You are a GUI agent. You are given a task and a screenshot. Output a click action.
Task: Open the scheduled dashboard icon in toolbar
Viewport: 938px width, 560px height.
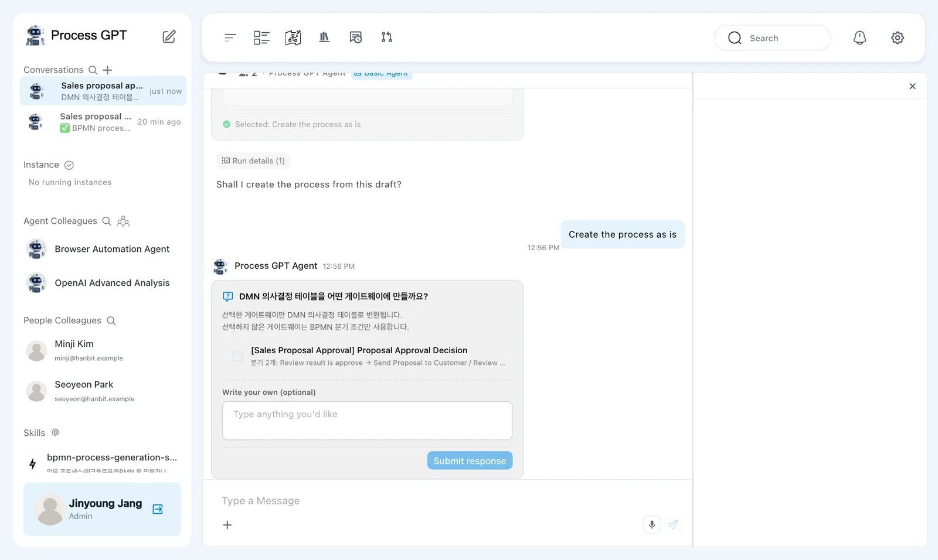[x=356, y=37]
